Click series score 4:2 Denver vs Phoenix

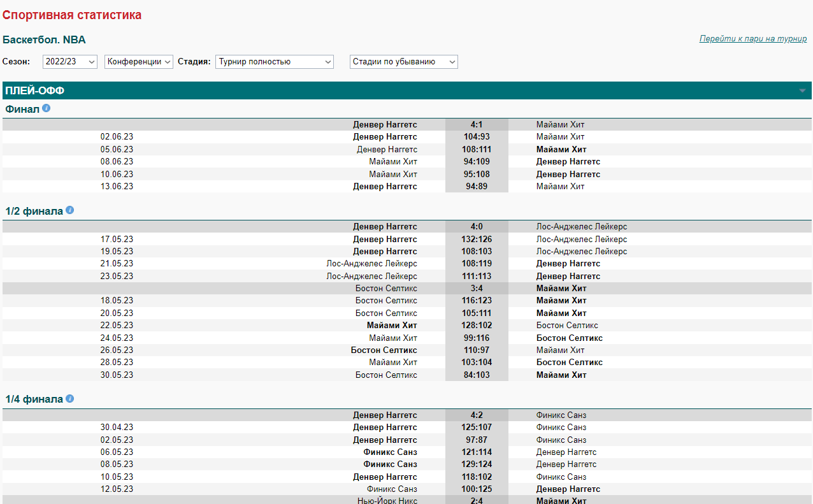pyautogui.click(x=477, y=415)
